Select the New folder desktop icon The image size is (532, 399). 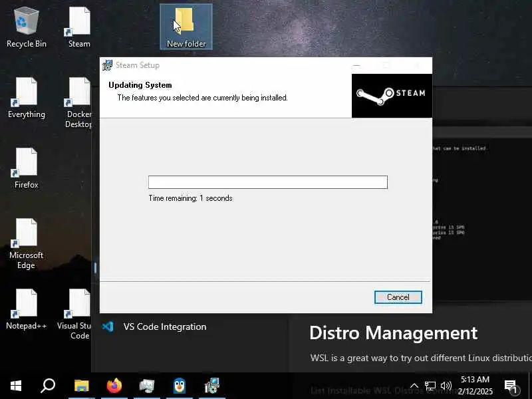(186, 27)
